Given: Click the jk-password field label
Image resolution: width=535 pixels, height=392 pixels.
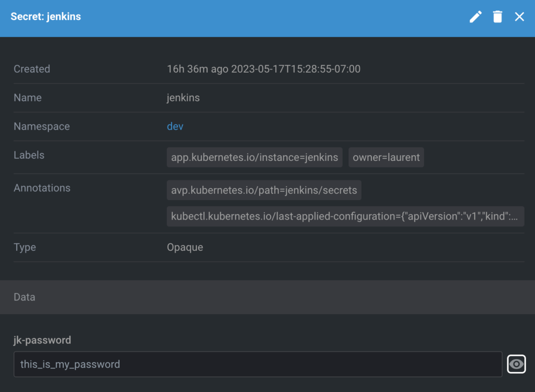Looking at the screenshot, I should click(x=42, y=340).
